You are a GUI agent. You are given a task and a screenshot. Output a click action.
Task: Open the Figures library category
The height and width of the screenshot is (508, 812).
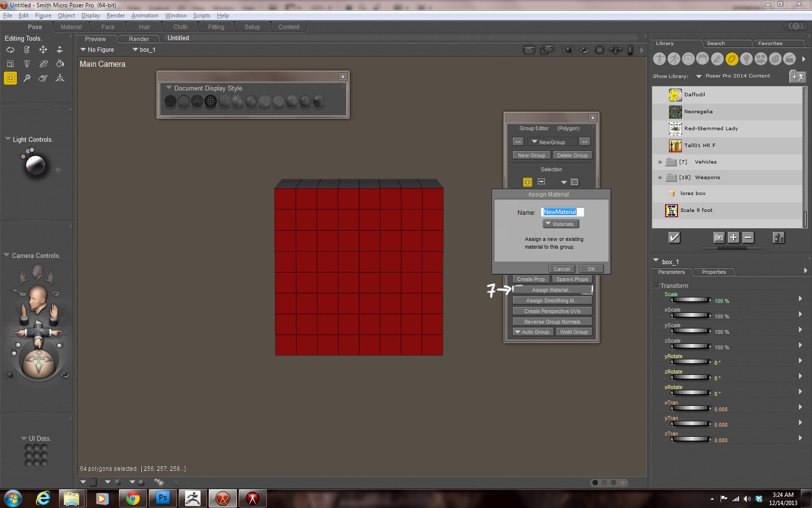[659, 59]
